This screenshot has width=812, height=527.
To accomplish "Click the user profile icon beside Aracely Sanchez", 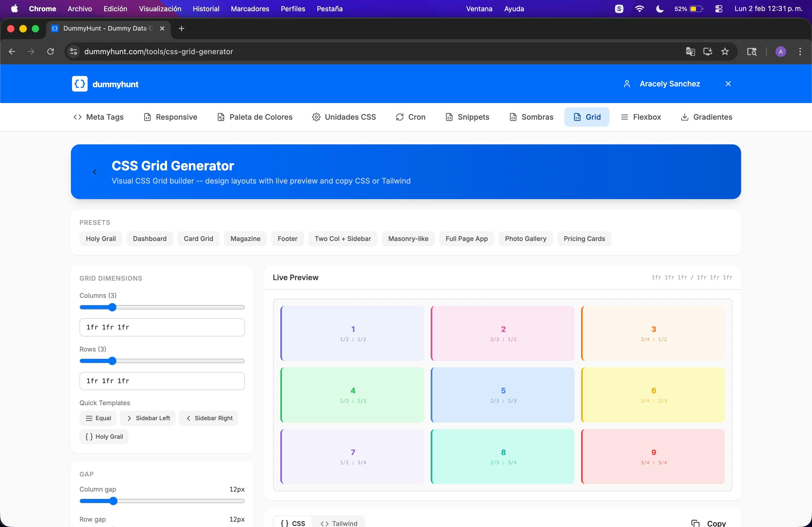I will (x=627, y=84).
